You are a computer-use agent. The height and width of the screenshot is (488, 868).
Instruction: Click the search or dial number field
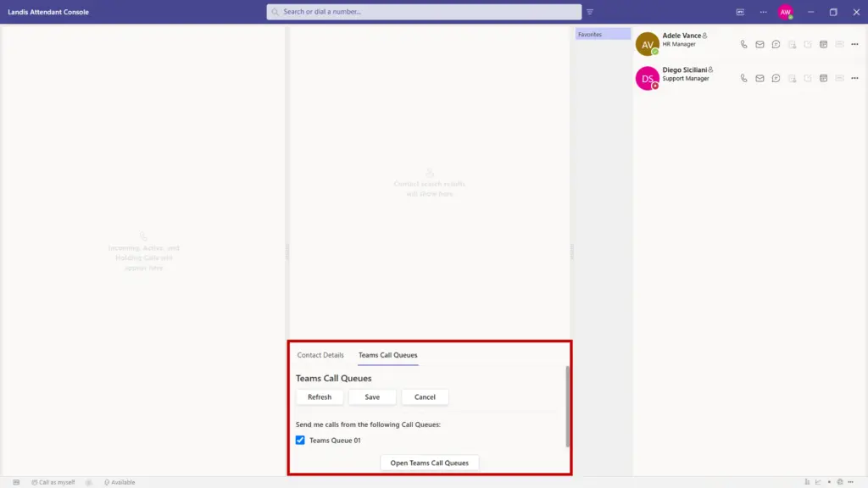click(x=424, y=12)
